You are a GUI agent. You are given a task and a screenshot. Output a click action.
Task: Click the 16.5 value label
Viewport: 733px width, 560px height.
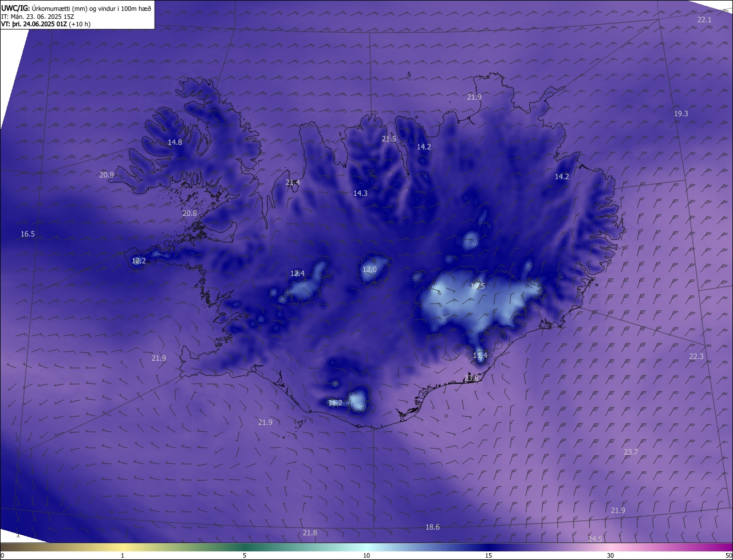click(27, 234)
